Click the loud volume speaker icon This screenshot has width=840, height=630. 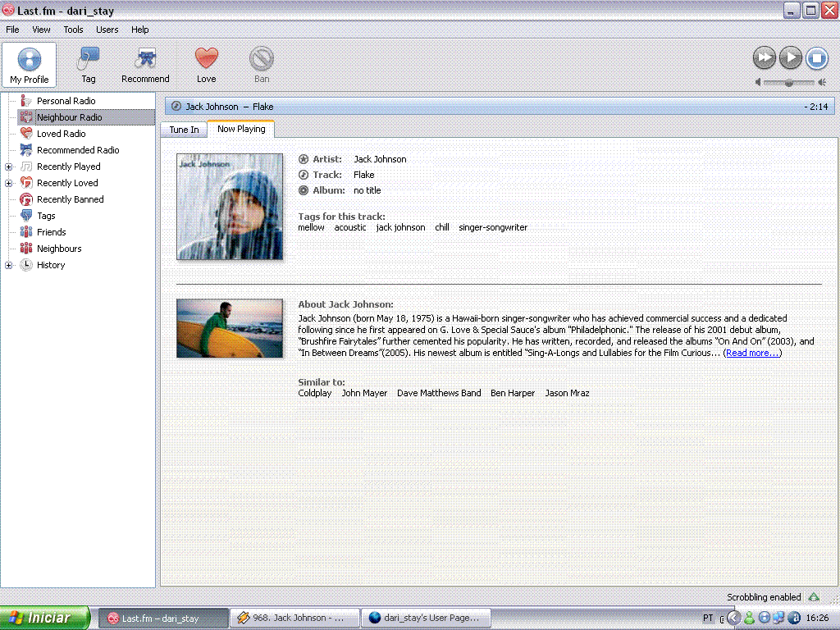pyautogui.click(x=822, y=82)
